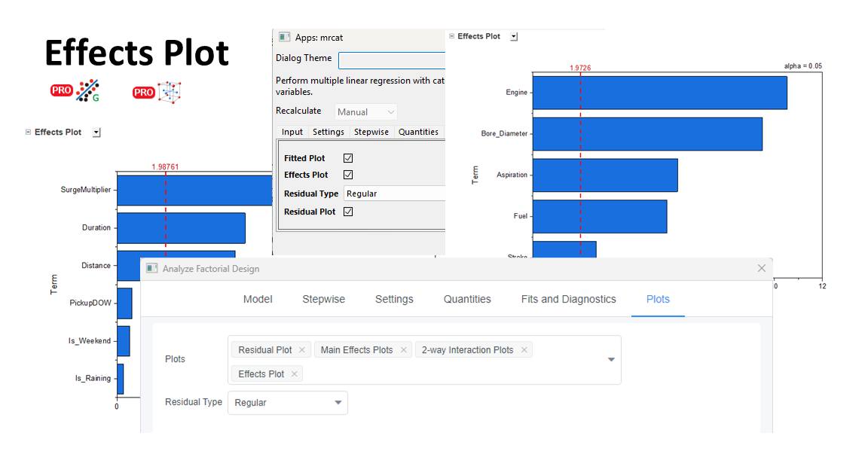The height and width of the screenshot is (454, 868).
Task: Open Residual Type Regular combo box in mrcat
Action: coord(394,193)
